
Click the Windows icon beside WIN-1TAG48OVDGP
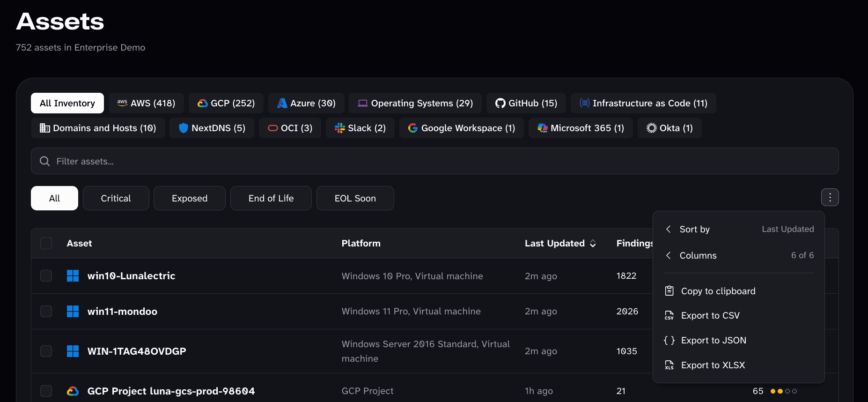click(x=73, y=351)
